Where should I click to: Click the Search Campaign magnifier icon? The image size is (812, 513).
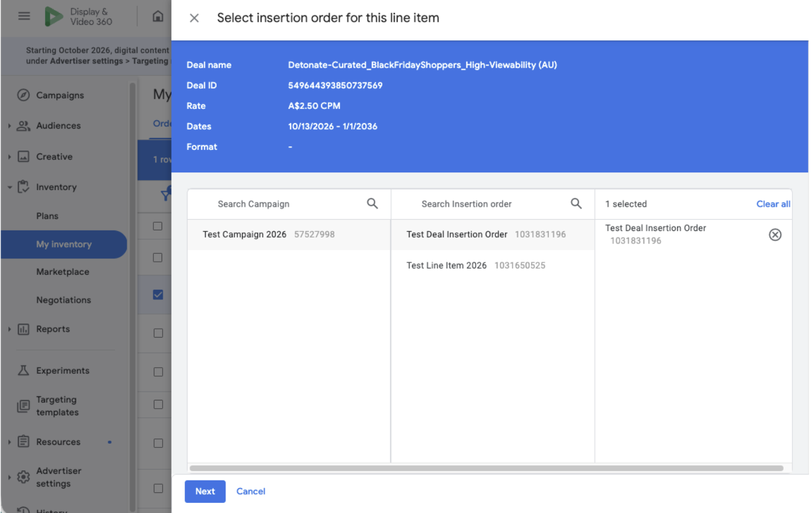372,204
